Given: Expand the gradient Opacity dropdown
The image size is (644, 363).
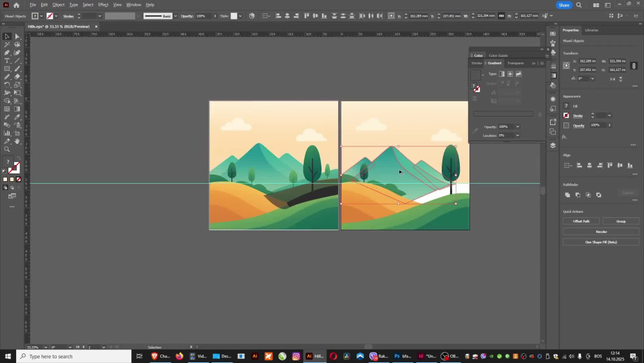Looking at the screenshot, I should pyautogui.click(x=518, y=126).
